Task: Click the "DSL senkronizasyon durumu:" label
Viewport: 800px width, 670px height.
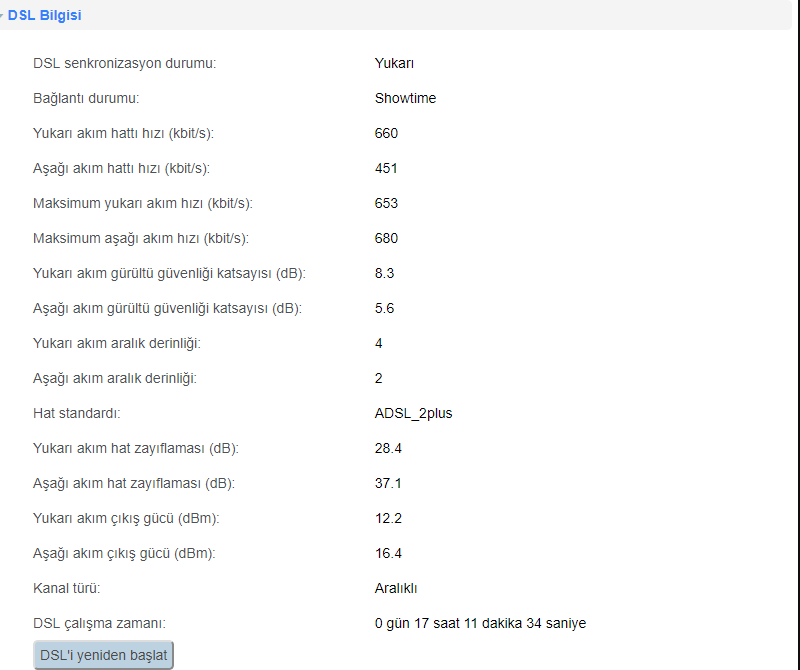Action: [124, 63]
